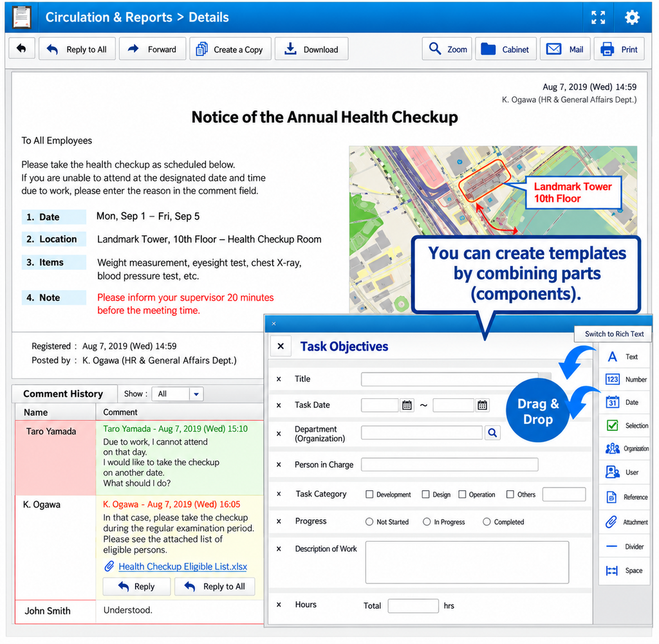Open the settings gear in header

pos(632,17)
